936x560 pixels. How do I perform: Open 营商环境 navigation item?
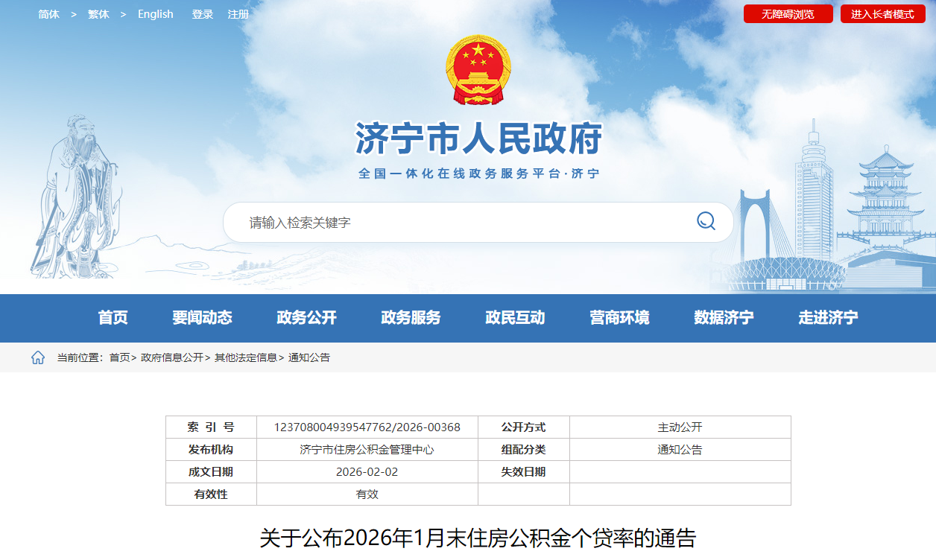pos(619,318)
